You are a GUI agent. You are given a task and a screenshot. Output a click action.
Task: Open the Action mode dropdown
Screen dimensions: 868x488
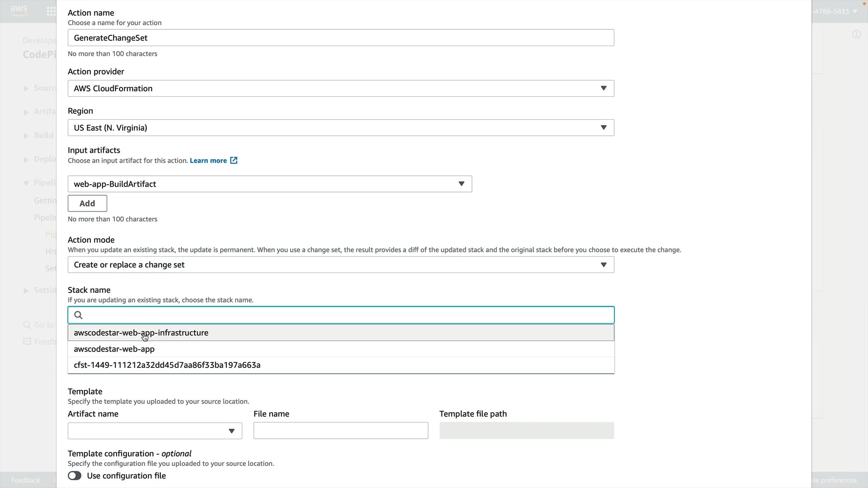pyautogui.click(x=340, y=265)
